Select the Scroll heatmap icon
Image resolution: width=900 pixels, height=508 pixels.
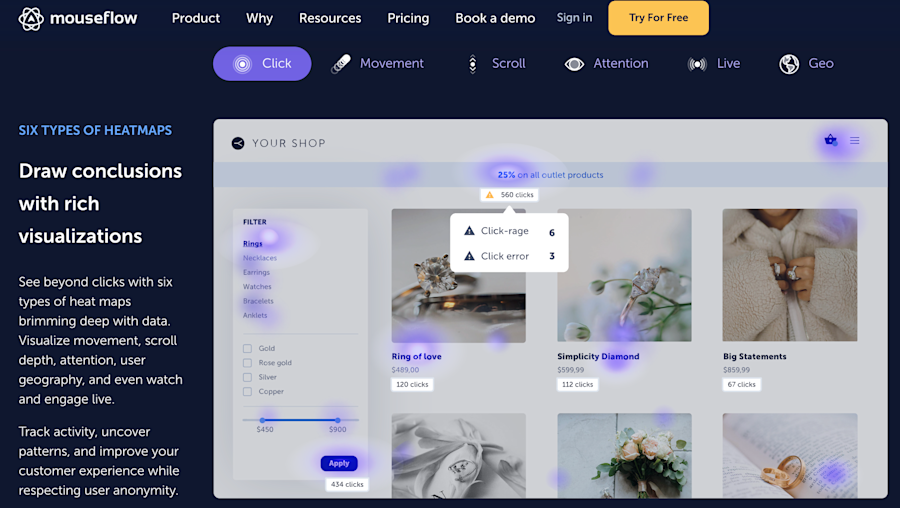[472, 64]
